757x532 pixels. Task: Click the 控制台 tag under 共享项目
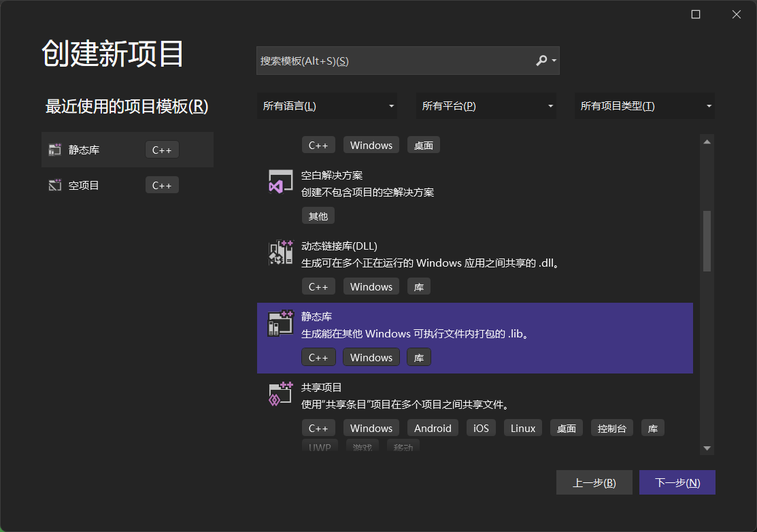click(x=611, y=428)
